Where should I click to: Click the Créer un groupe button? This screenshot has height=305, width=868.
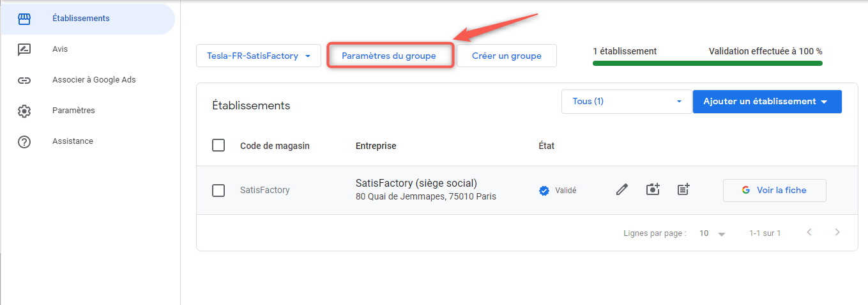[506, 56]
